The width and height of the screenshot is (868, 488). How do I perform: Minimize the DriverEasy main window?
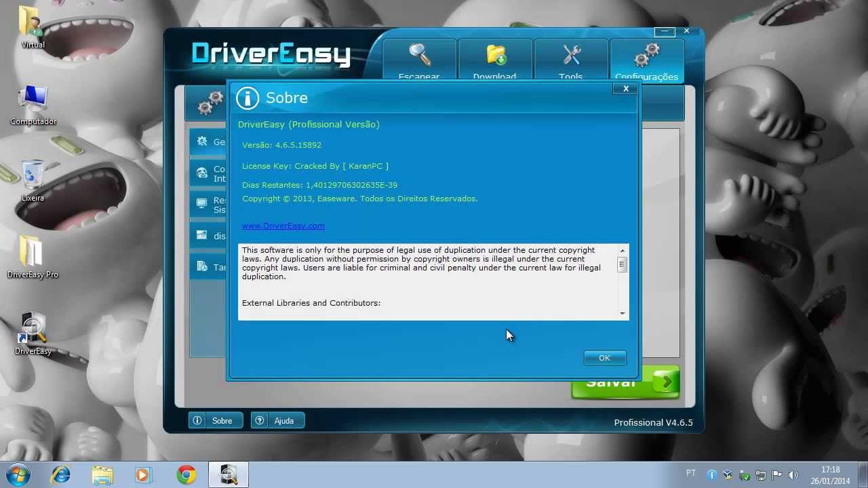click(665, 31)
